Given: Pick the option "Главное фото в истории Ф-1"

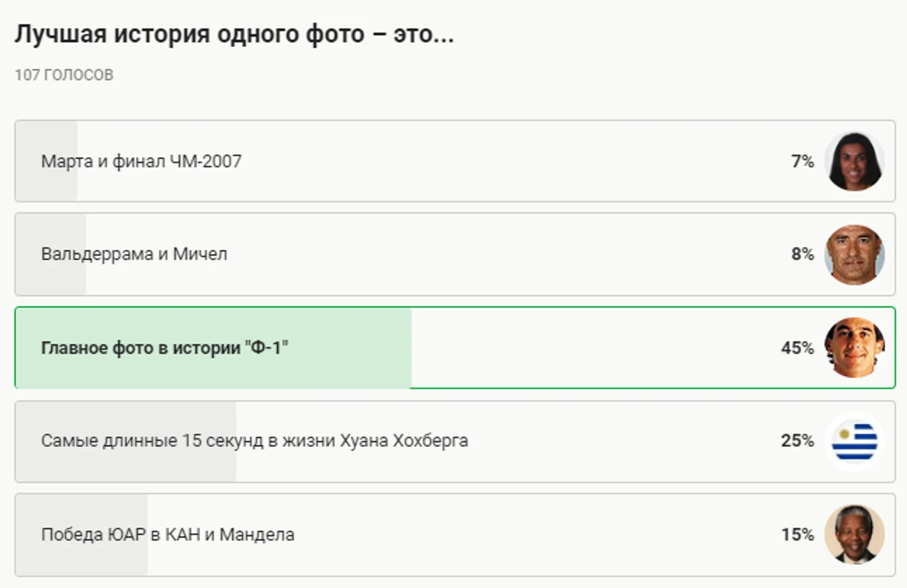Looking at the screenshot, I should [165, 348].
